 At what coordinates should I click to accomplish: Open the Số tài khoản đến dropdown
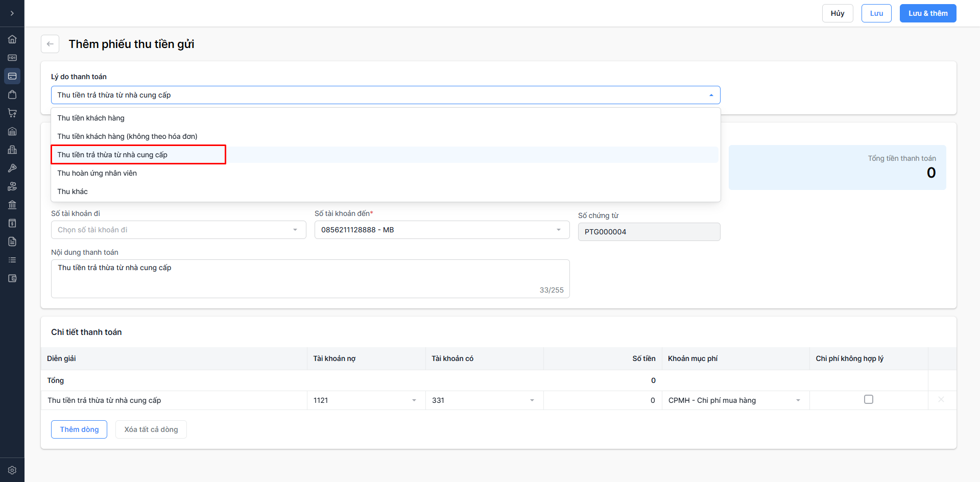click(442, 230)
